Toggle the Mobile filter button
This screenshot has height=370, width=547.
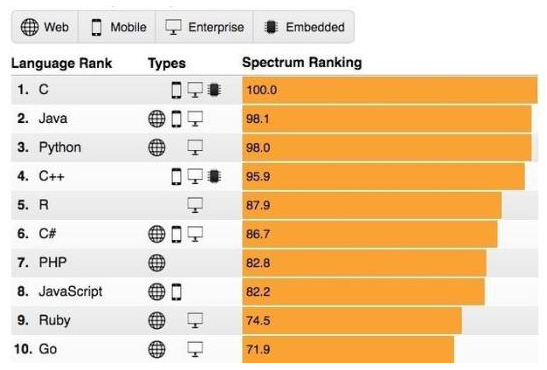[x=117, y=27]
